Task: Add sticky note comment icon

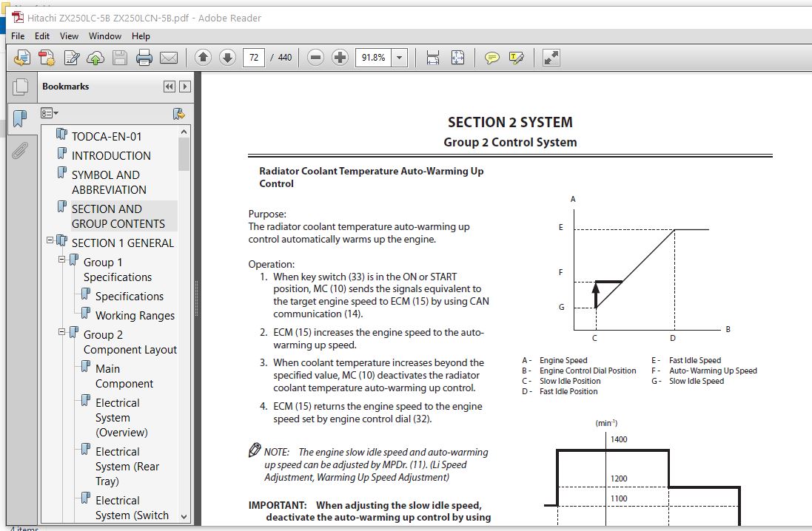Action: [492, 58]
